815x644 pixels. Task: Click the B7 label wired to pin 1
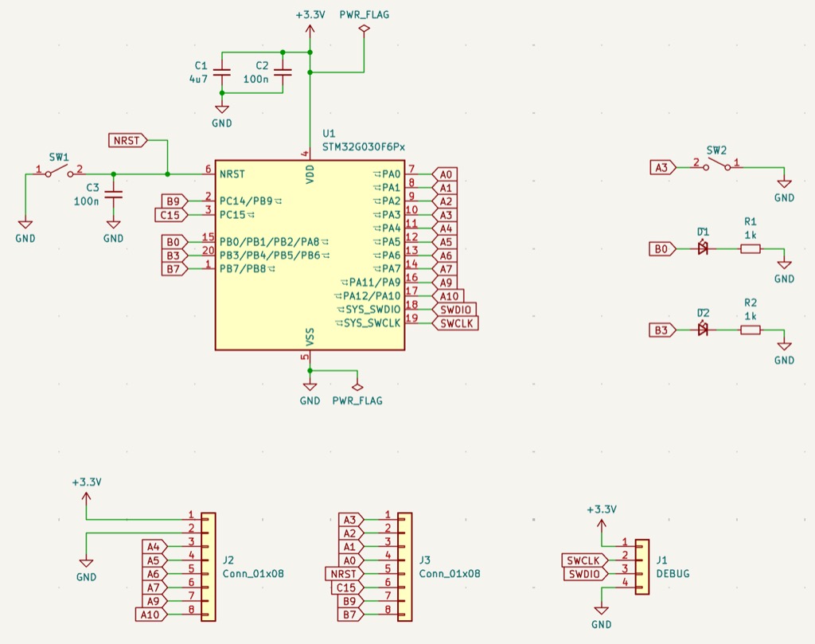[x=173, y=268]
